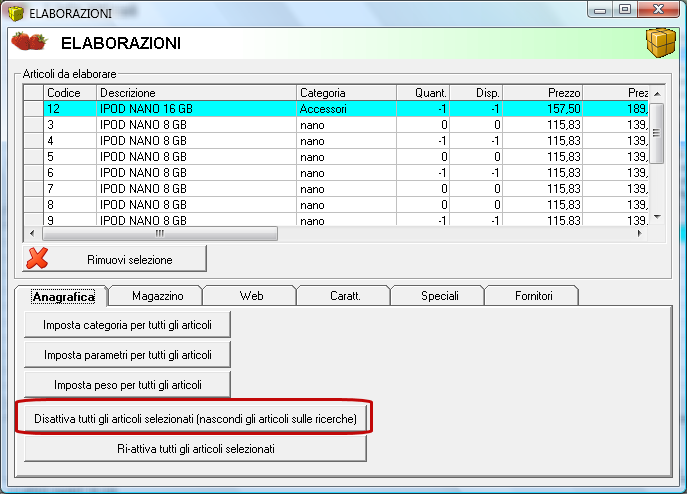
Task: Click code cell 4
Action: point(70,141)
